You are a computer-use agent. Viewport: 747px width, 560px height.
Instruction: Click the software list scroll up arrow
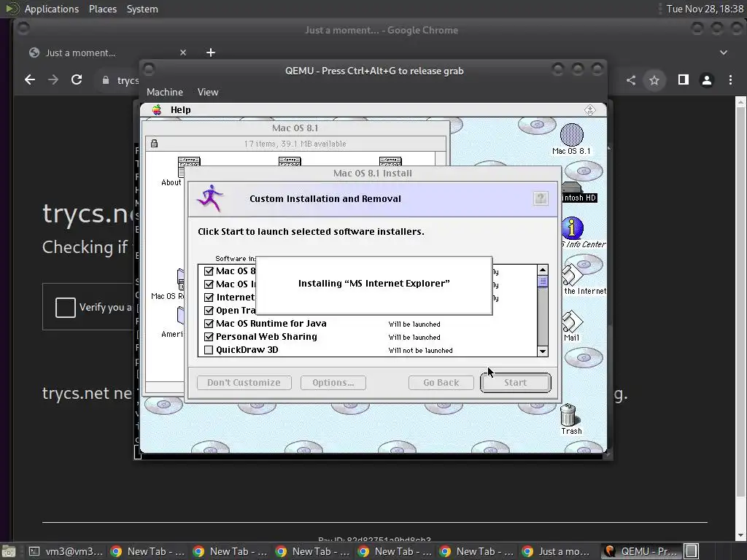coord(542,270)
